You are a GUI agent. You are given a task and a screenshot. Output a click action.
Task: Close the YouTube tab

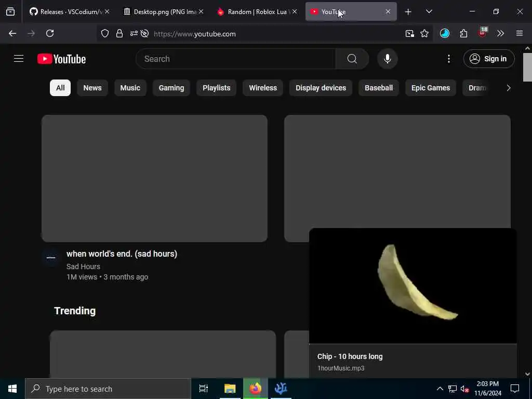[388, 11]
